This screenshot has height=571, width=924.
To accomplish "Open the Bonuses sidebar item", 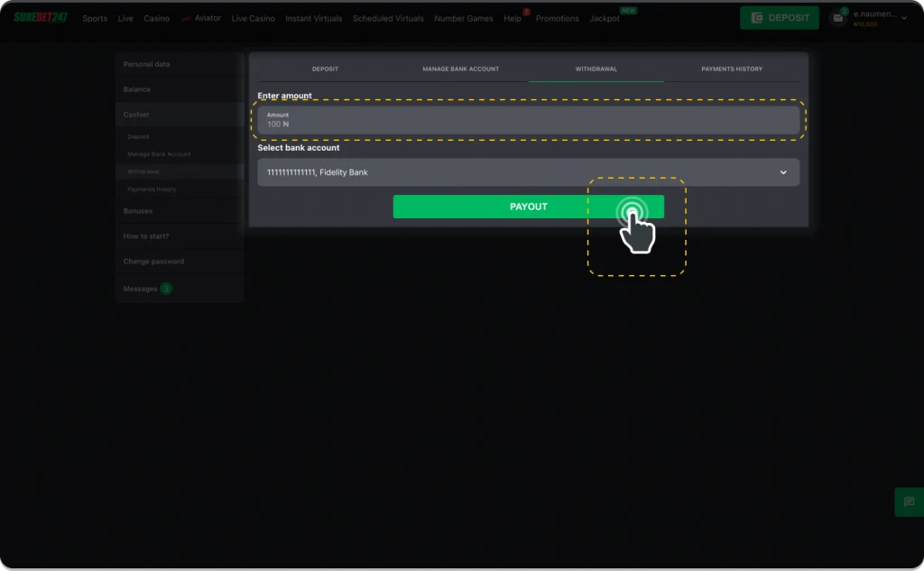I will [x=138, y=211].
